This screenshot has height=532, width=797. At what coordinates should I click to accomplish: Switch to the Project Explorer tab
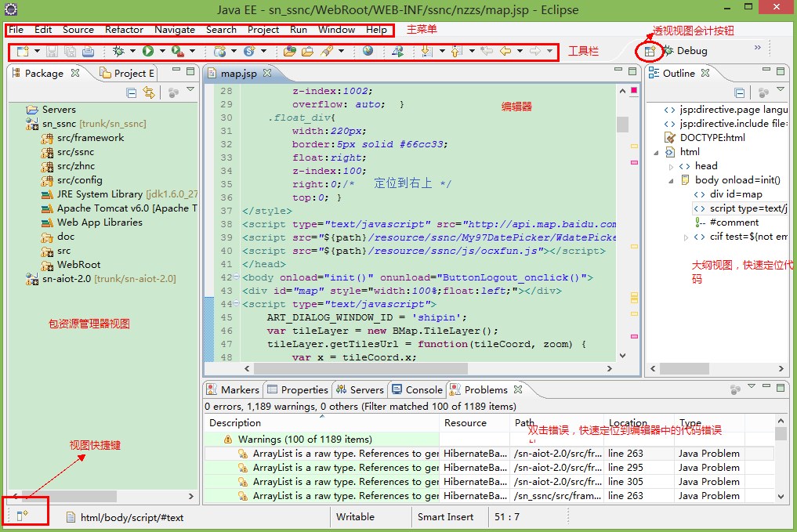tap(127, 73)
